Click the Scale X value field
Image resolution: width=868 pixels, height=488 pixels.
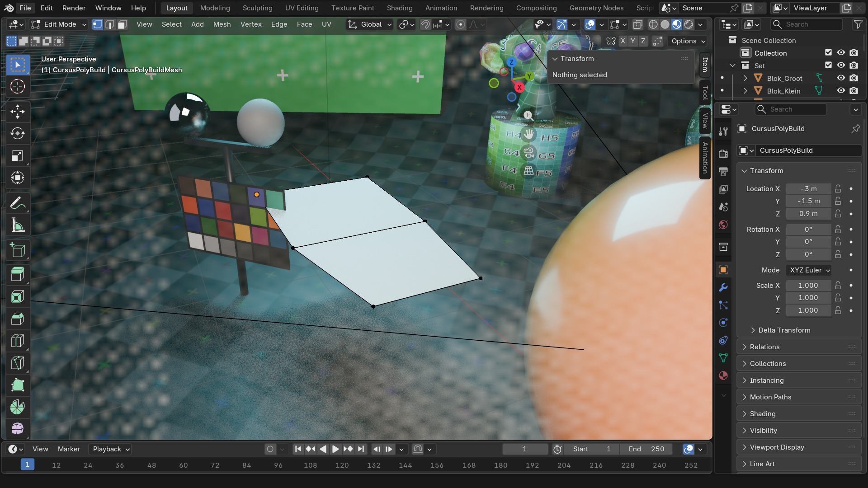(808, 286)
